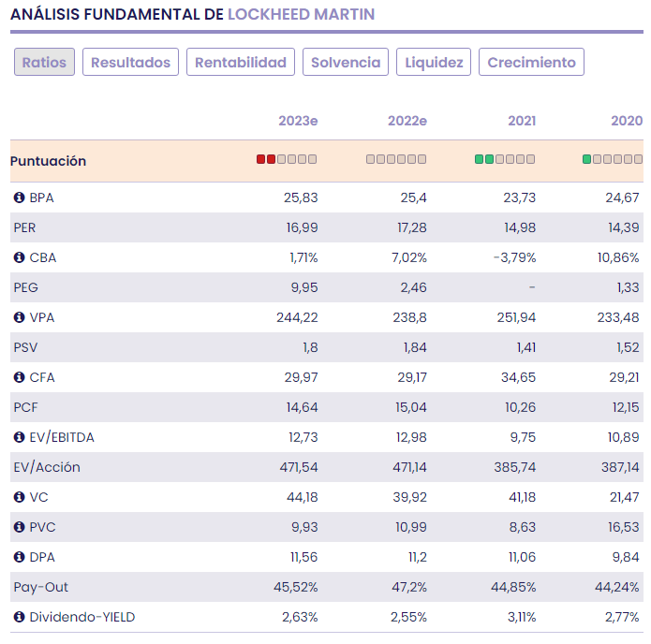
Task: Click the info icon beside VC
Action: pyautogui.click(x=19, y=497)
